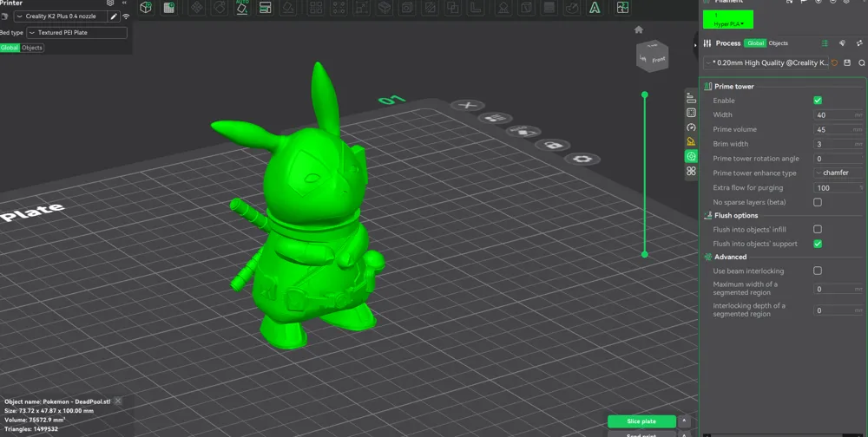Open the process preset dropdown 0.20mm High Quality
868x437 pixels.
[766, 63]
